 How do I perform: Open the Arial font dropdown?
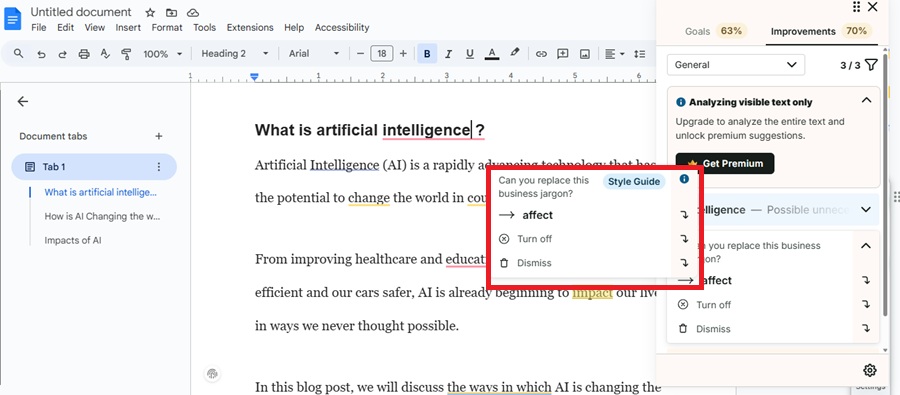pyautogui.click(x=314, y=53)
